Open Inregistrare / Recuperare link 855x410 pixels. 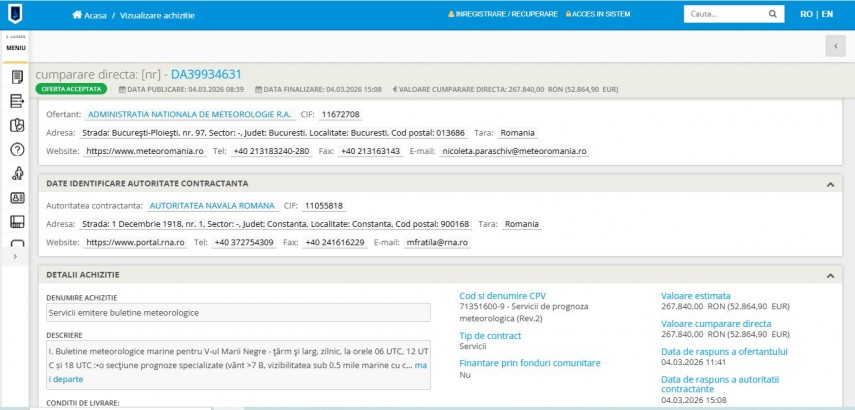pyautogui.click(x=503, y=15)
